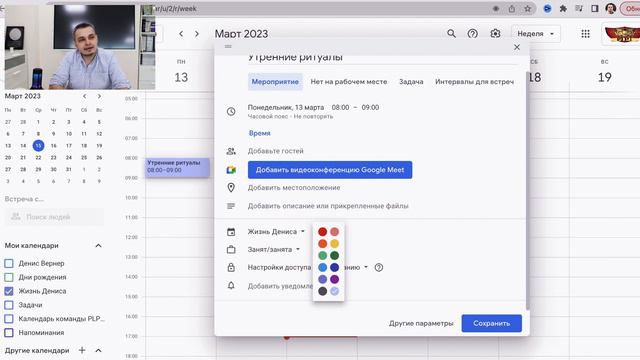Open Утренние ритуалы event in week grid
This screenshot has width=640, height=360.
tap(178, 167)
